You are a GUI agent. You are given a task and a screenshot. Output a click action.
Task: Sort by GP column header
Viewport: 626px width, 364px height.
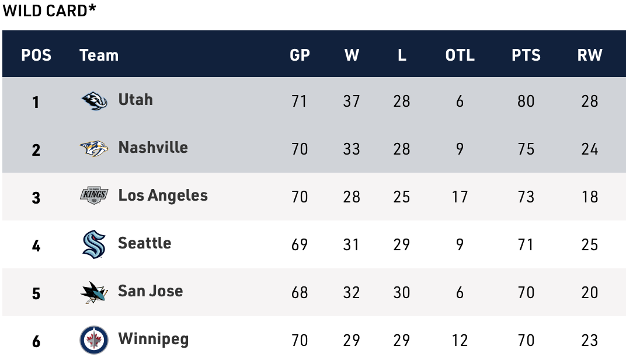(300, 55)
